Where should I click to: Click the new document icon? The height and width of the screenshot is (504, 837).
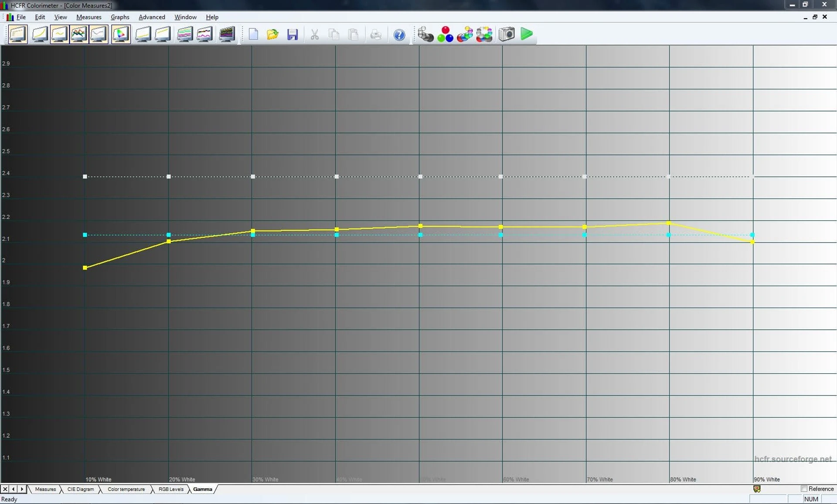click(253, 34)
